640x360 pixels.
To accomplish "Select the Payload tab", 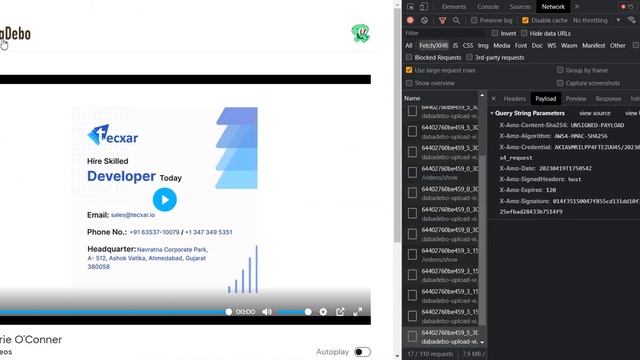I will (x=546, y=98).
